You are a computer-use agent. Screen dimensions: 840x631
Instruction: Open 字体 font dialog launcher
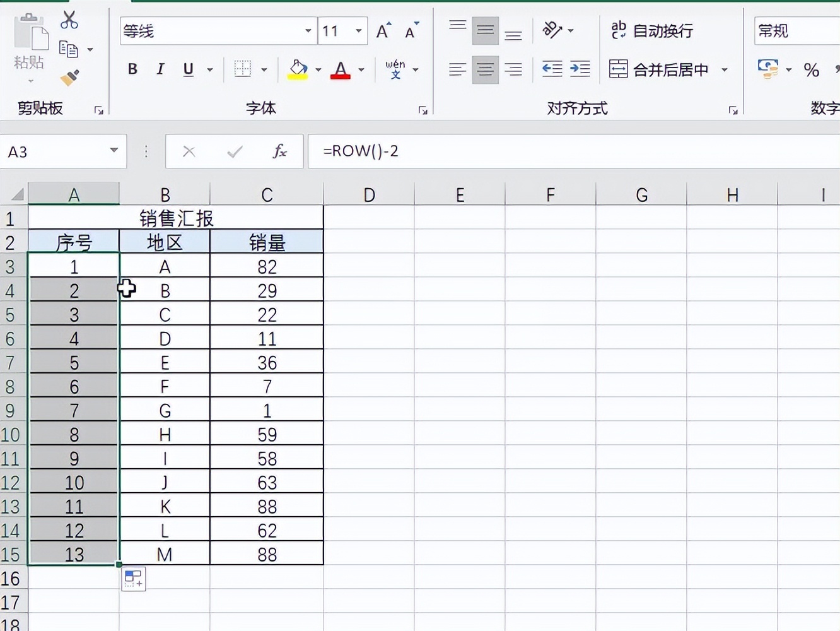[x=423, y=110]
